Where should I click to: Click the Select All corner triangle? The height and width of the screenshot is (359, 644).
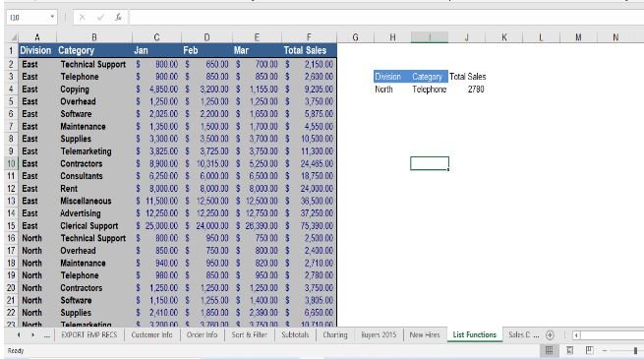pos(14,37)
